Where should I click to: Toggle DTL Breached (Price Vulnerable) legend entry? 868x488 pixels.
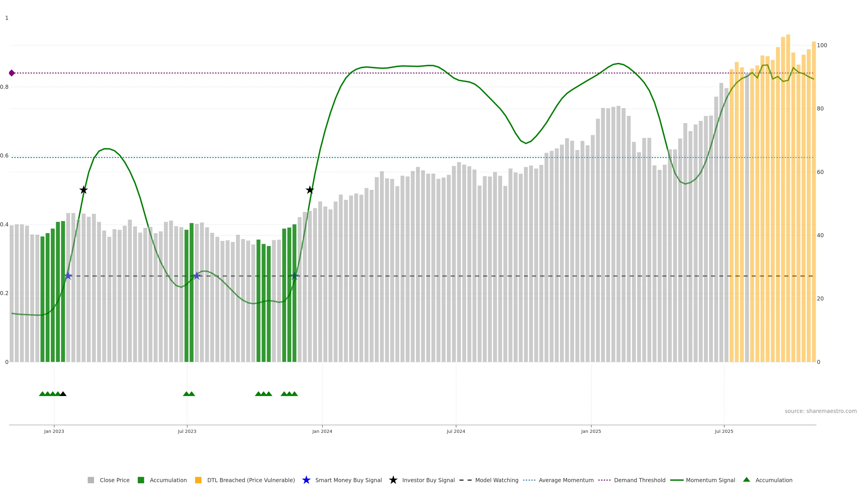point(251,480)
